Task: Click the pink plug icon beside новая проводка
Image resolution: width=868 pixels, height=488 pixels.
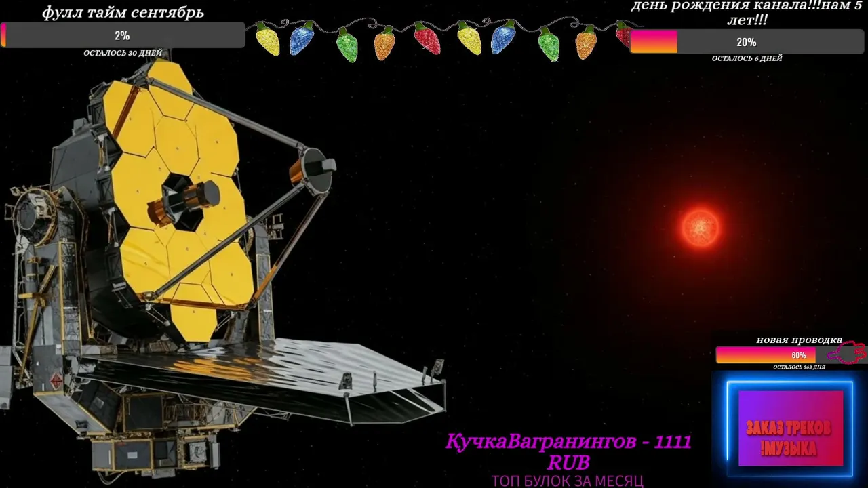Action: 848,354
